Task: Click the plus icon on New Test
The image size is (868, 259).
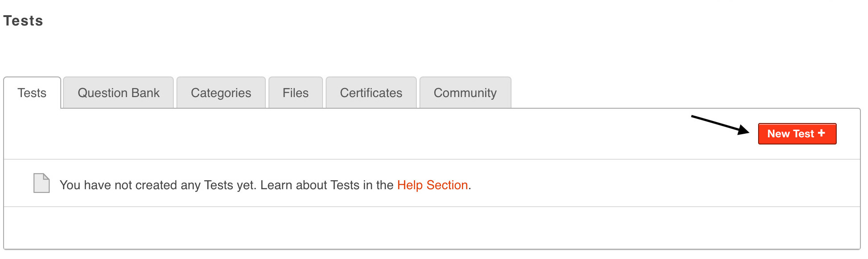Action: coord(822,133)
